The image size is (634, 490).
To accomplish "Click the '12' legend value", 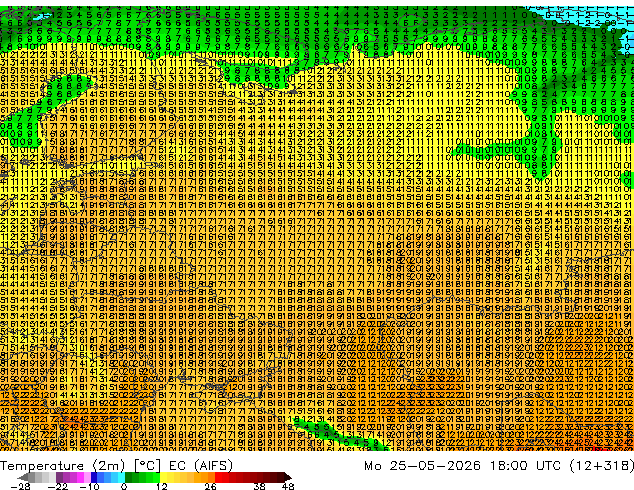I will tap(162, 486).
